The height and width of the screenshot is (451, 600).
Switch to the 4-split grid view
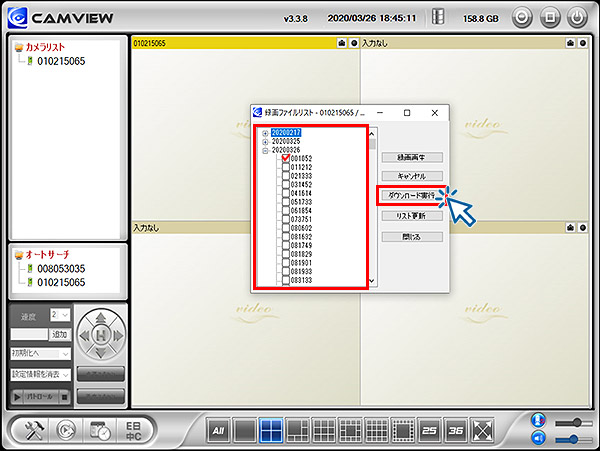point(270,431)
